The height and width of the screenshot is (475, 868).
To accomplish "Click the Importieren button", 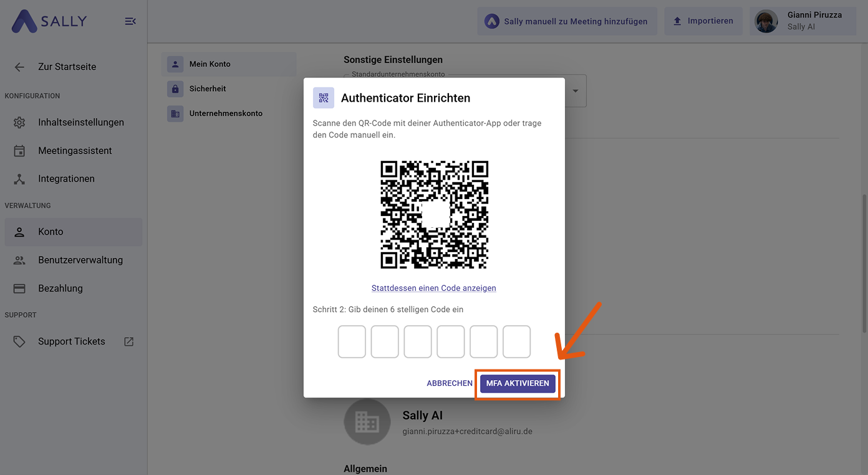I will [x=703, y=20].
